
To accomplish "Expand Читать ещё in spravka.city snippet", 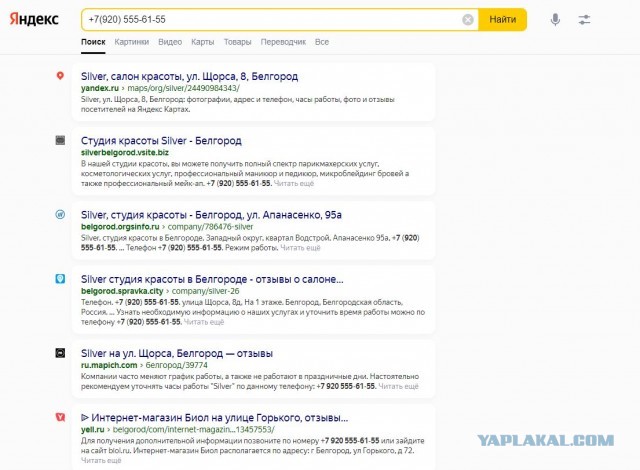I will 204,322.
